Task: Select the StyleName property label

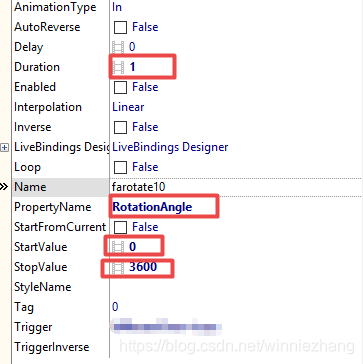Action: pyautogui.click(x=42, y=287)
